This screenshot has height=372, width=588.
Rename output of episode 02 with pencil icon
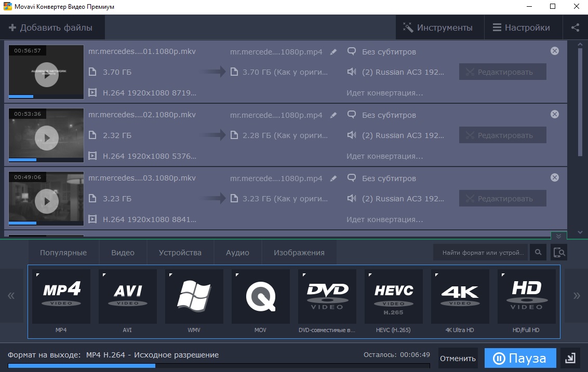(333, 115)
